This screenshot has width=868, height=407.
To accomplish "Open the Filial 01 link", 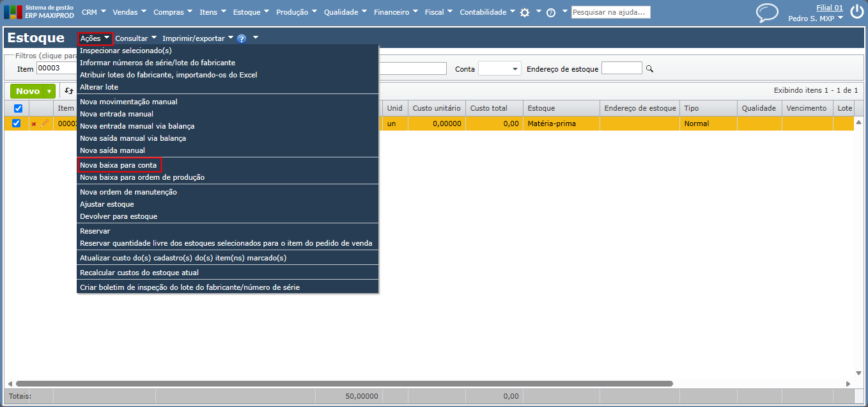I will point(830,8).
